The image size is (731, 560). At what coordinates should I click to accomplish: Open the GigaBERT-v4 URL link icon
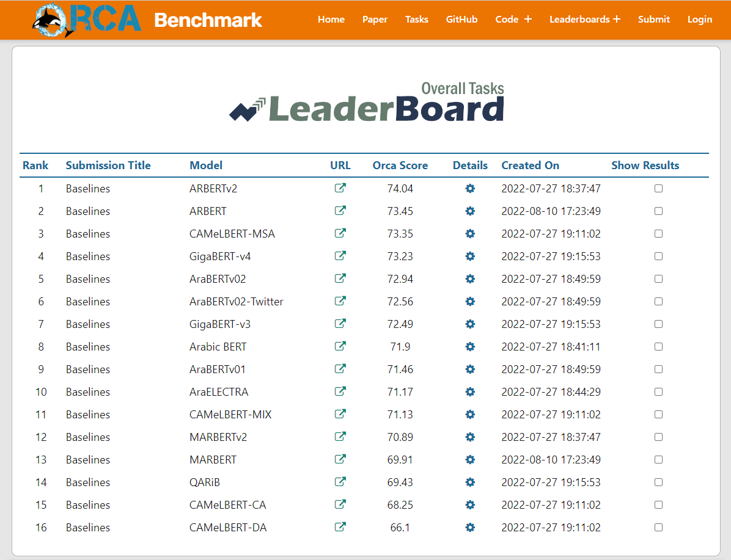[x=340, y=256]
